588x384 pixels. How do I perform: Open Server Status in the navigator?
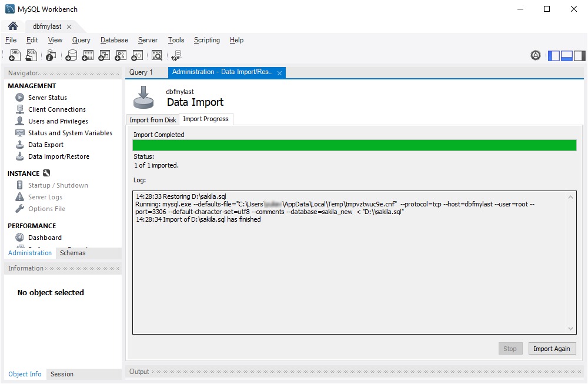(47, 98)
